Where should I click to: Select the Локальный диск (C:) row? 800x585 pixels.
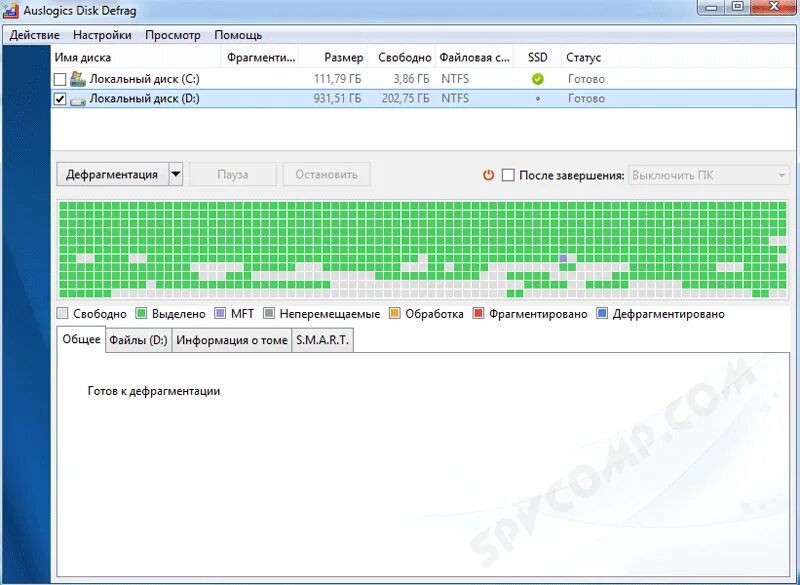pos(423,79)
